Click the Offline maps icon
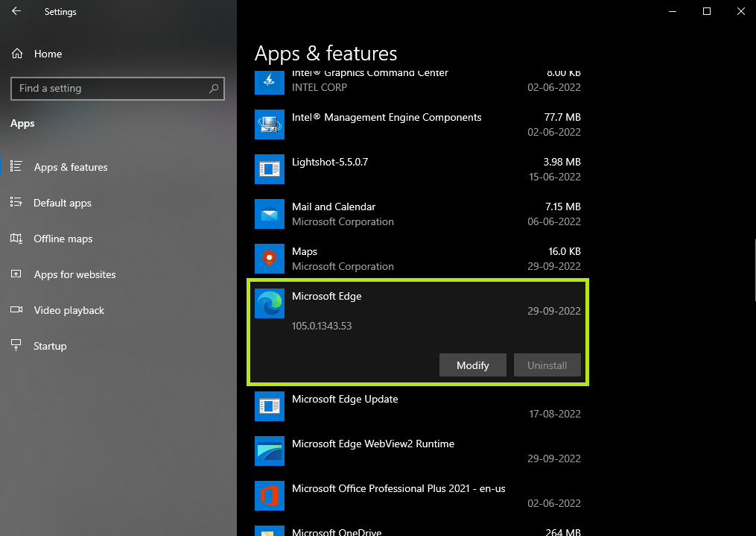Image resolution: width=756 pixels, height=536 pixels. click(16, 239)
